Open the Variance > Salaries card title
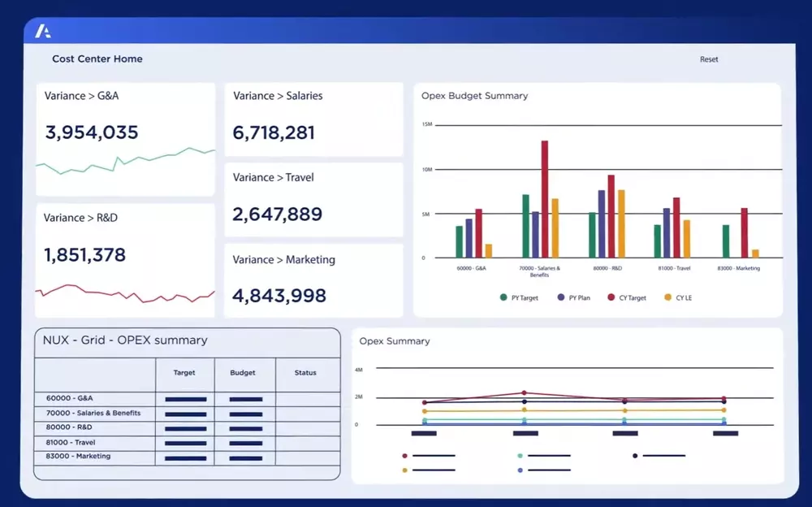The height and width of the screenshot is (507, 812). coord(278,96)
